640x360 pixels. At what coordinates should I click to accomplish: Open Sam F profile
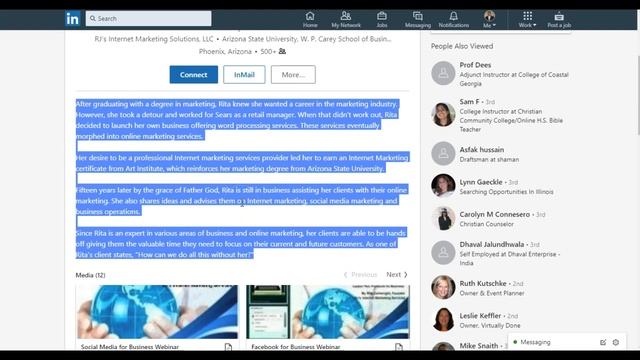(x=469, y=102)
